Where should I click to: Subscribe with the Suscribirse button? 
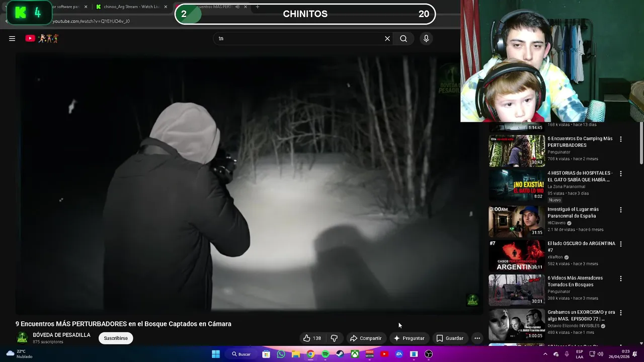point(116,338)
